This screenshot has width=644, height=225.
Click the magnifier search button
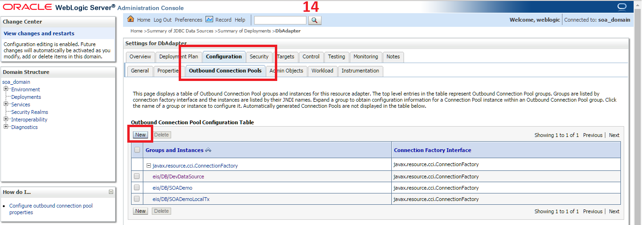tap(314, 20)
